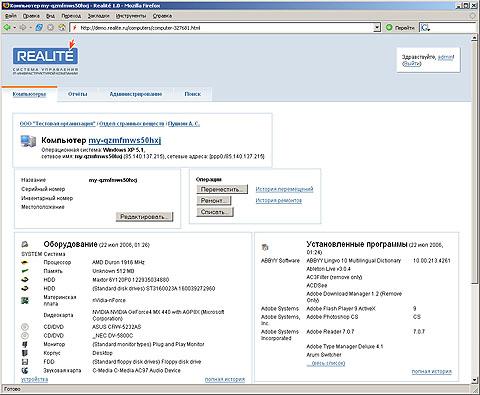Click the Переместить... button
The width and height of the screenshot is (480, 395).
click(222, 189)
